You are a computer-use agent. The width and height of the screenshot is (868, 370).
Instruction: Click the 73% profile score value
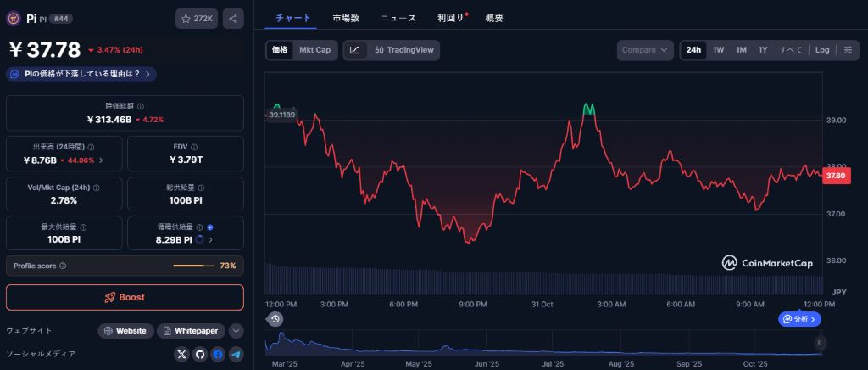228,266
